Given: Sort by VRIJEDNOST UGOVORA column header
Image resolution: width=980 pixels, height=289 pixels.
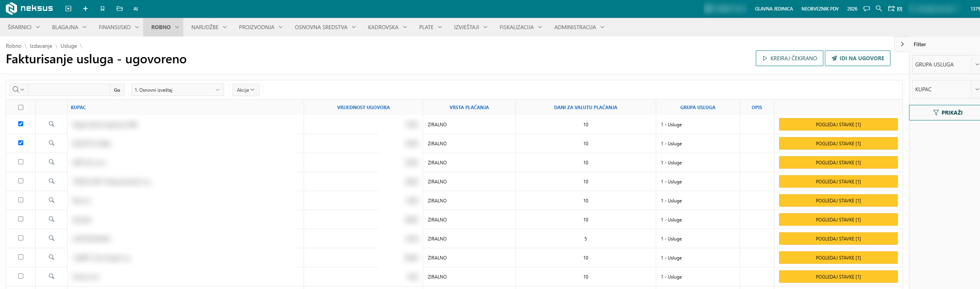Looking at the screenshot, I should (x=363, y=108).
